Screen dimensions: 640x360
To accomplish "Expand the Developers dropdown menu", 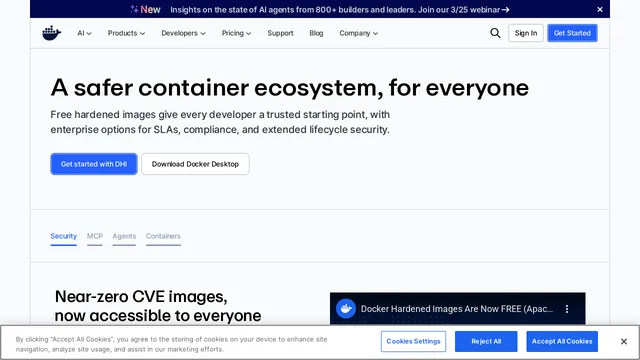I will coord(183,33).
